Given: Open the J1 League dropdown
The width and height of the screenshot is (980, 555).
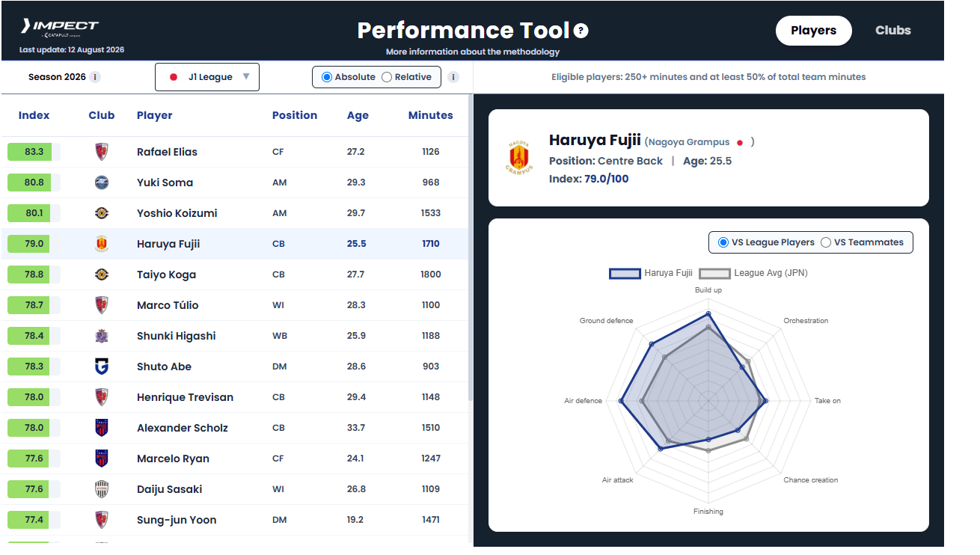Looking at the screenshot, I should coord(207,77).
